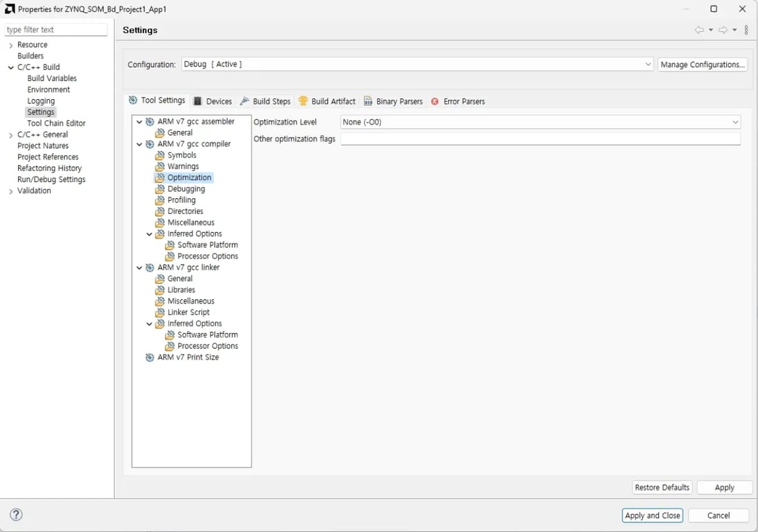
Task: Click the Devices chip icon on its tab
Action: 198,100
